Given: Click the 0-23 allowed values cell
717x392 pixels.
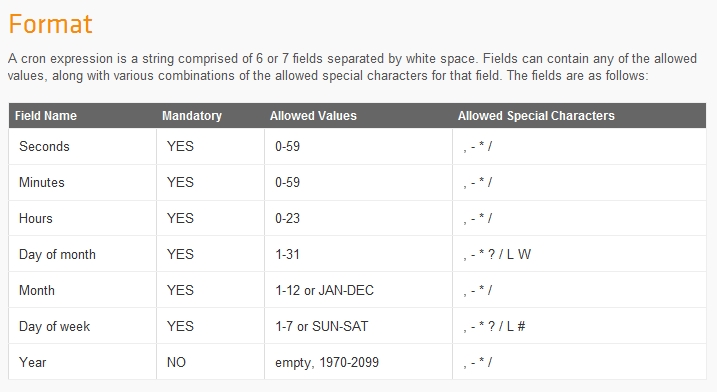Looking at the screenshot, I should point(358,218).
